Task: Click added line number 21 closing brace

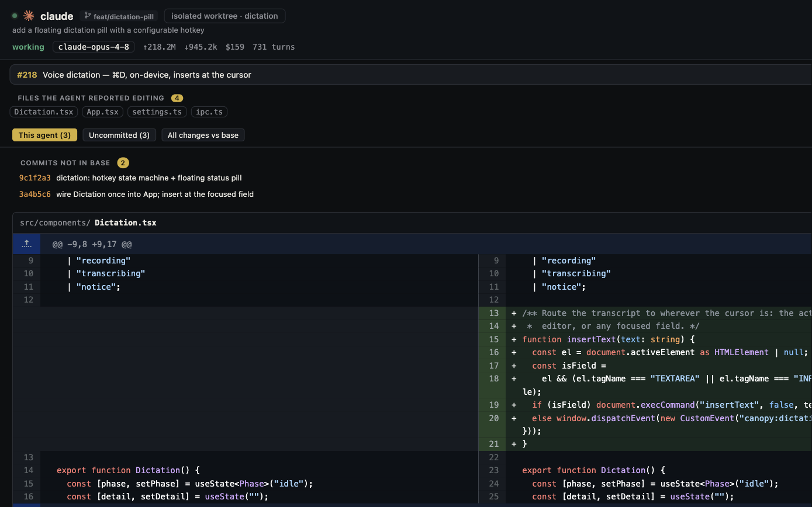Action: [x=494, y=444]
